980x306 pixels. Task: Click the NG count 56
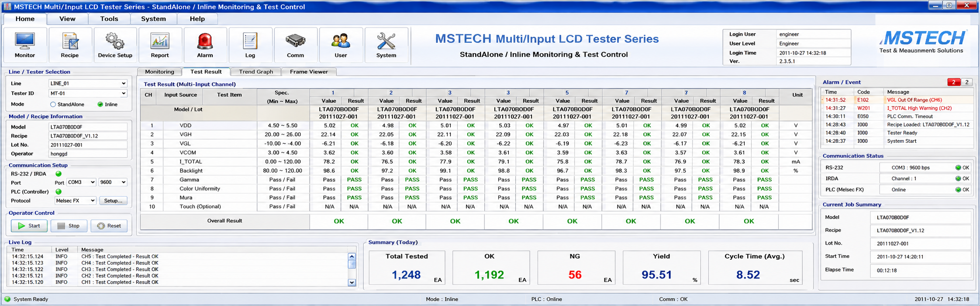pos(575,275)
